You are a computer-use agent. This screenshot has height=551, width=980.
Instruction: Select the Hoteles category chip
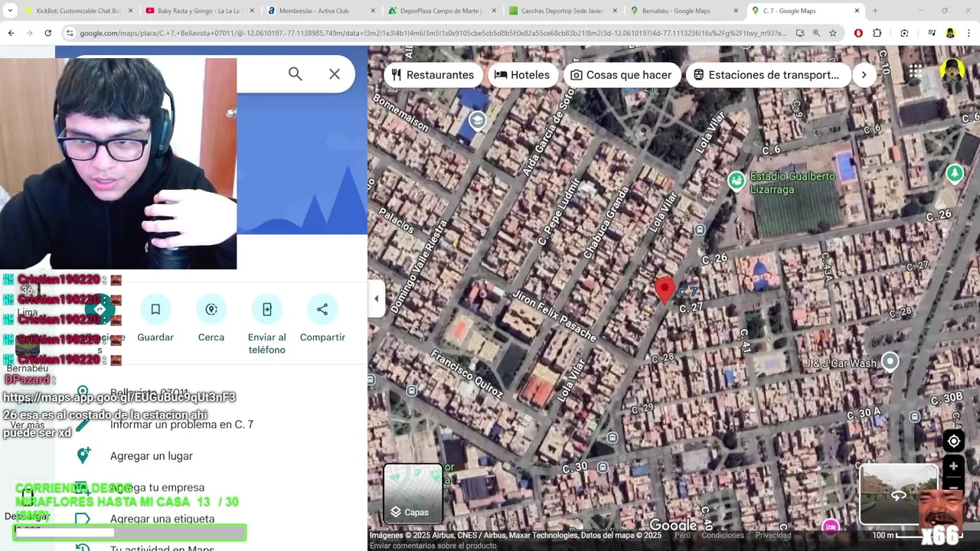(x=522, y=75)
